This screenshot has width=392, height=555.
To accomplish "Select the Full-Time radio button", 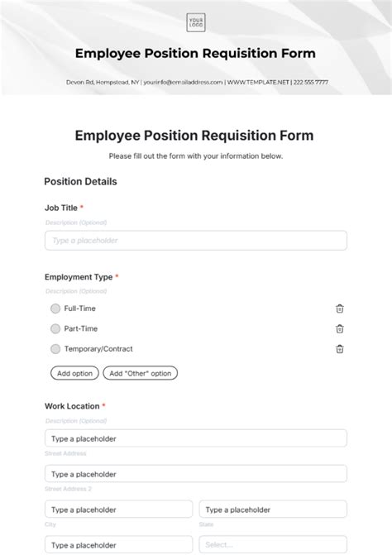I will pos(55,309).
